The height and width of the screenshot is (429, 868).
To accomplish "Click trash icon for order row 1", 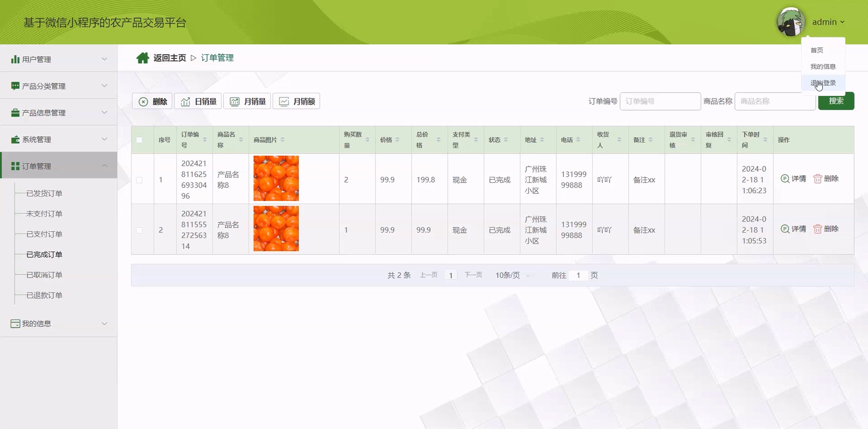I will coord(817,178).
